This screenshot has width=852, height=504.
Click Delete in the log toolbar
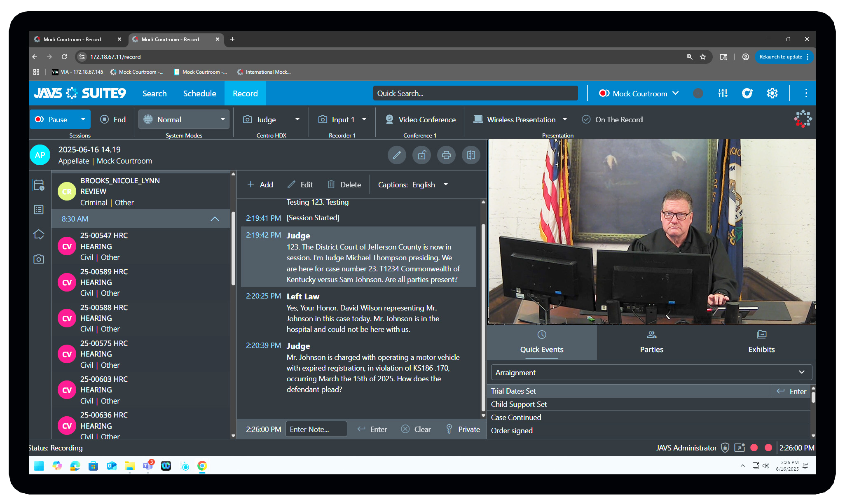344,185
